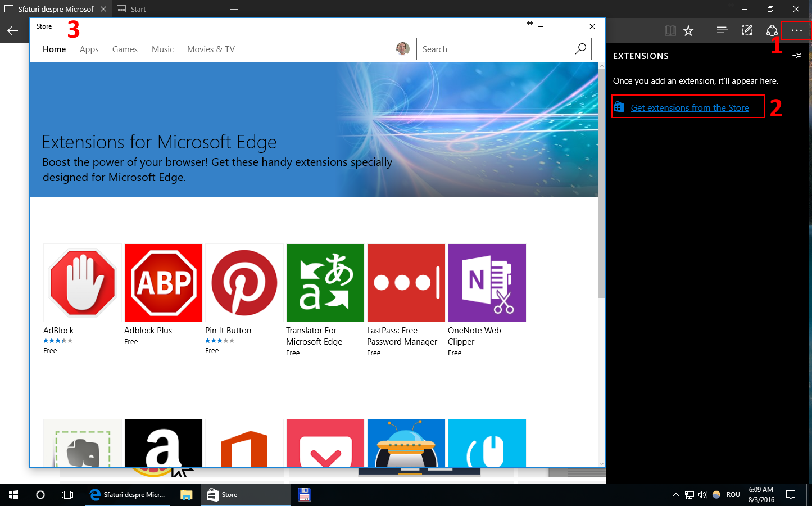Add page to favorites star icon
Viewport: 812px width, 506px height.
(x=688, y=30)
